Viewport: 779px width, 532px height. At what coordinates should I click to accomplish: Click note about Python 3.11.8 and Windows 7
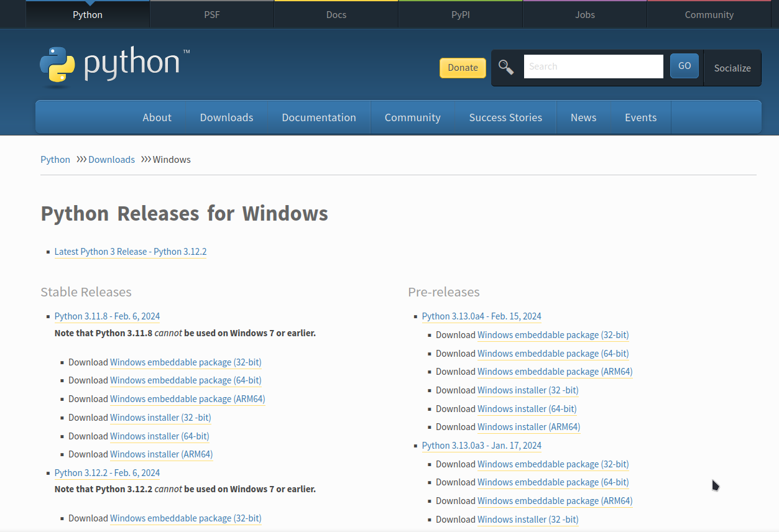coord(185,333)
